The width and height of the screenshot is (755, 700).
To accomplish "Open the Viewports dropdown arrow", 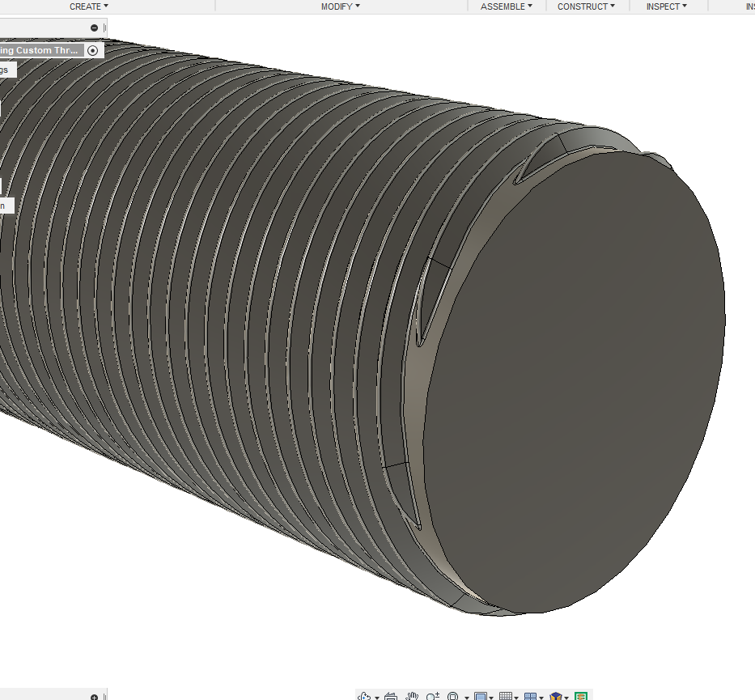I will pyautogui.click(x=541, y=696).
